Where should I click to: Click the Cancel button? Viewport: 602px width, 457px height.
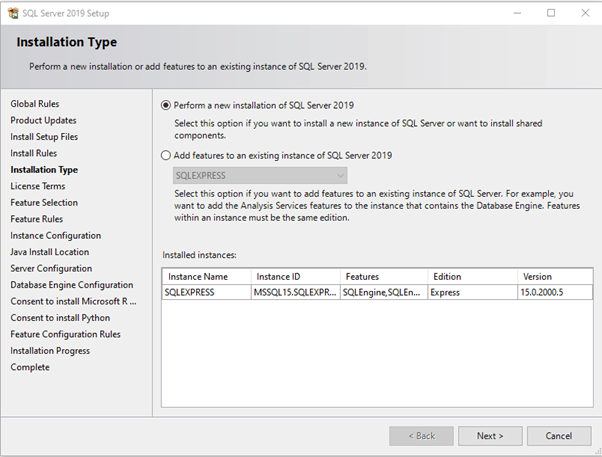(559, 436)
